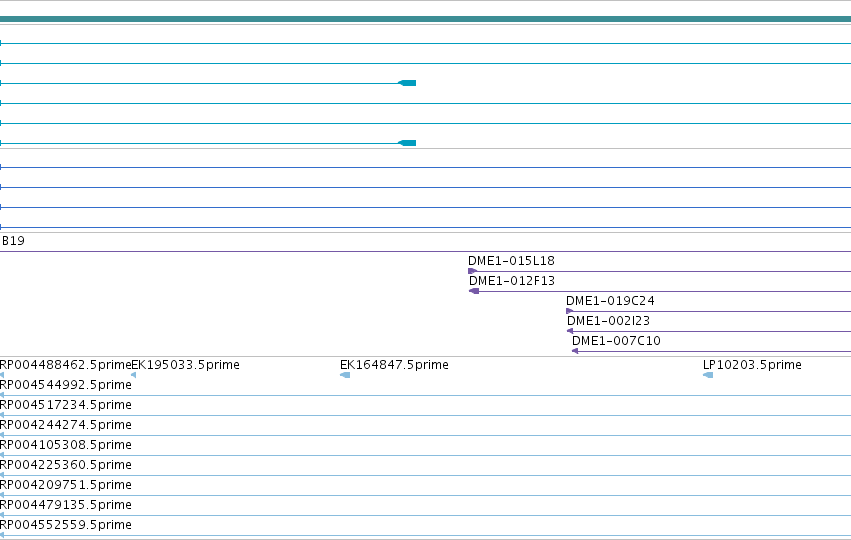Click the RP004244274.5prime label
This screenshot has height=540, width=851.
click(x=66, y=425)
